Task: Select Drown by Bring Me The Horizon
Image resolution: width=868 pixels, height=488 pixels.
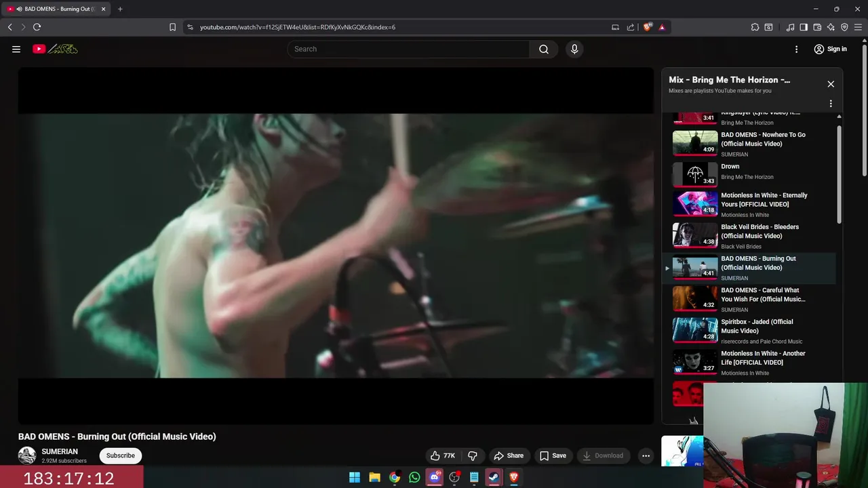Action: 749,175
